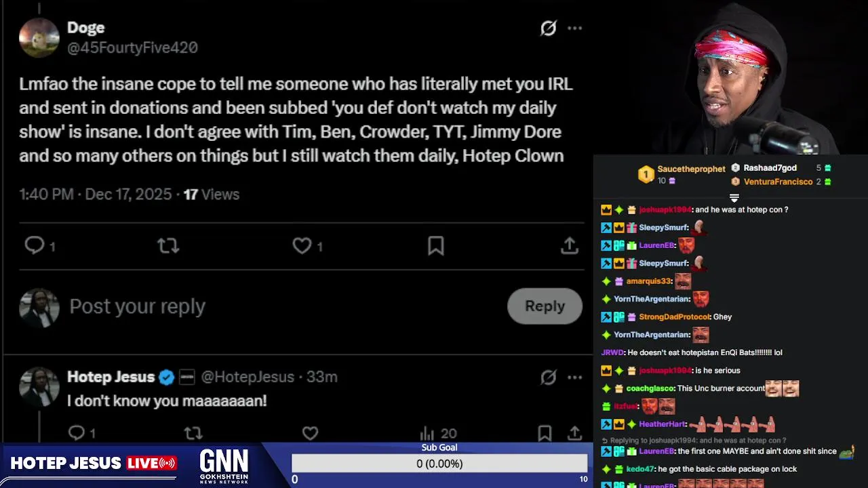The width and height of the screenshot is (868, 488).
Task: Click the repost icon under Doge's post
Action: click(168, 245)
